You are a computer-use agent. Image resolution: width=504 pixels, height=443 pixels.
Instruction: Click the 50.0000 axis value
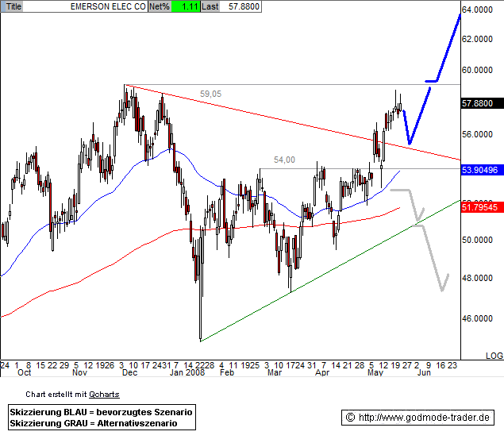(x=477, y=240)
